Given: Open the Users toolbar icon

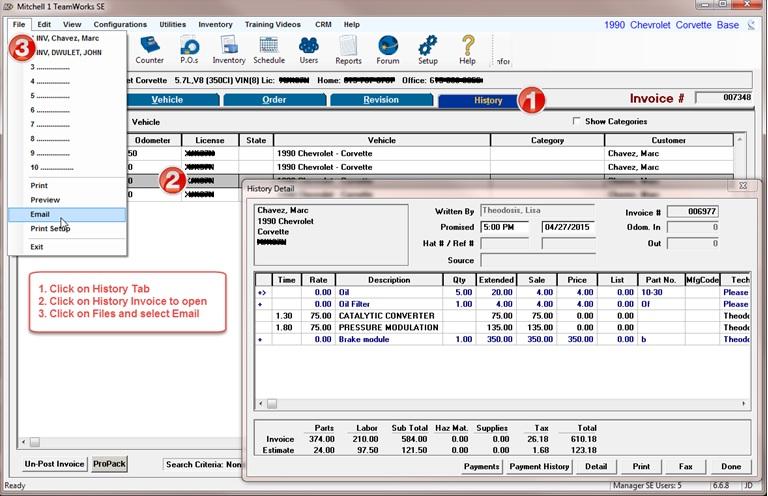Looking at the screenshot, I should point(309,50).
